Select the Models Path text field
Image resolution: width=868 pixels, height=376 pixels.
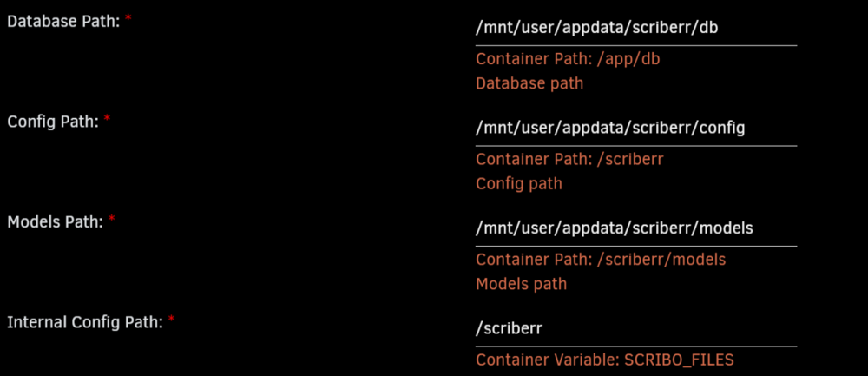(636, 229)
